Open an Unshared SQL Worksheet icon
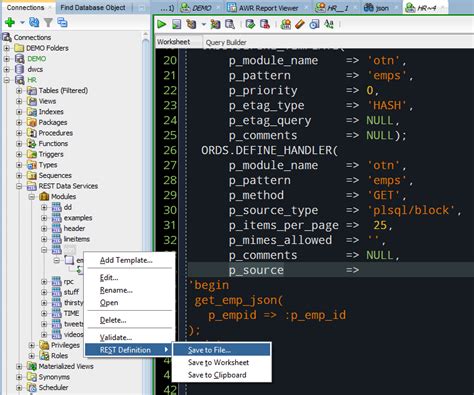The image size is (474, 395). pyautogui.click(x=285, y=24)
